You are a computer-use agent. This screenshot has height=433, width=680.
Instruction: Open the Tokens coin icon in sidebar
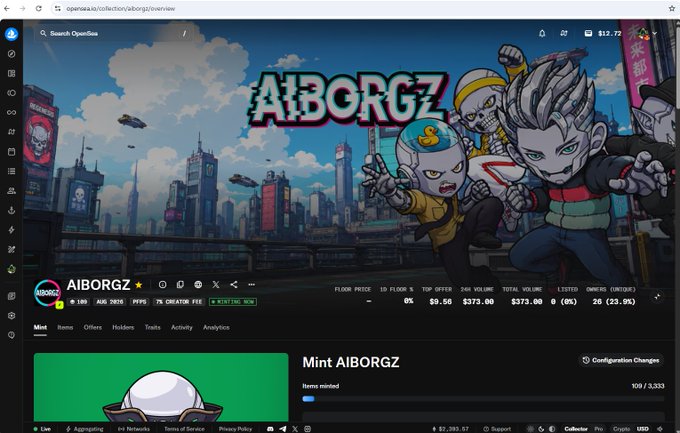12,93
